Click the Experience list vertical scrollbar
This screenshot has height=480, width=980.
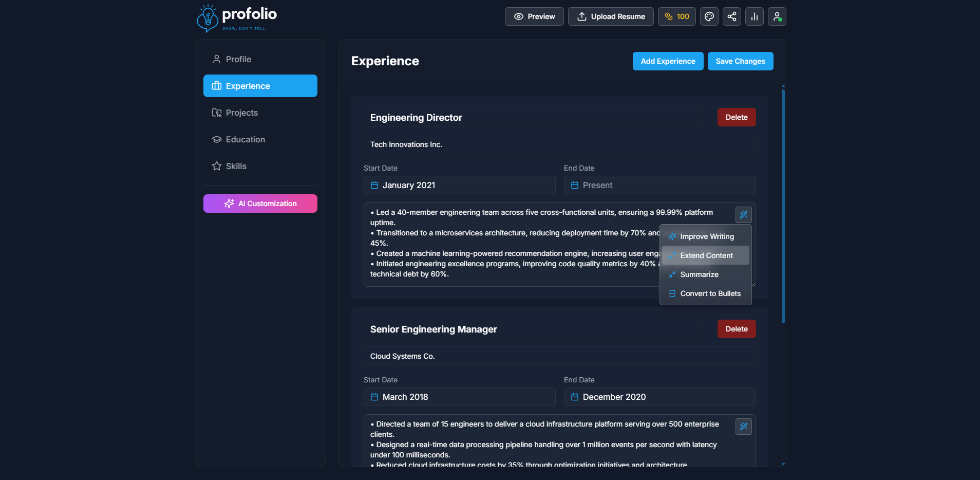(x=783, y=206)
